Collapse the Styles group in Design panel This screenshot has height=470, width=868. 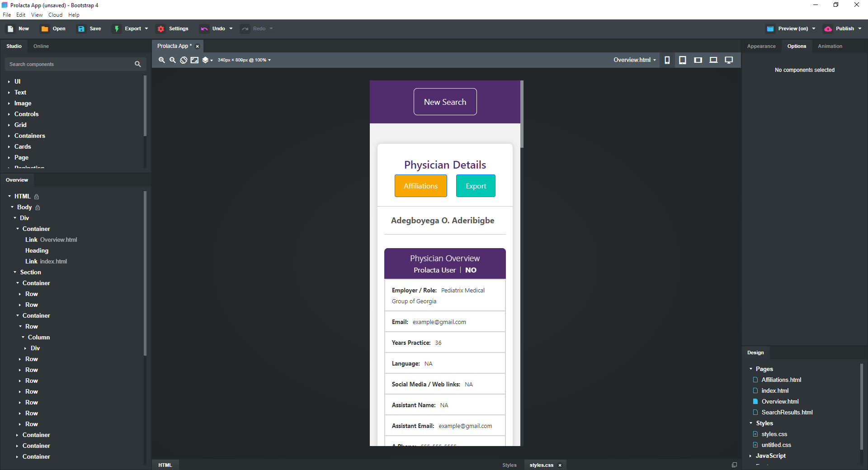coord(751,423)
